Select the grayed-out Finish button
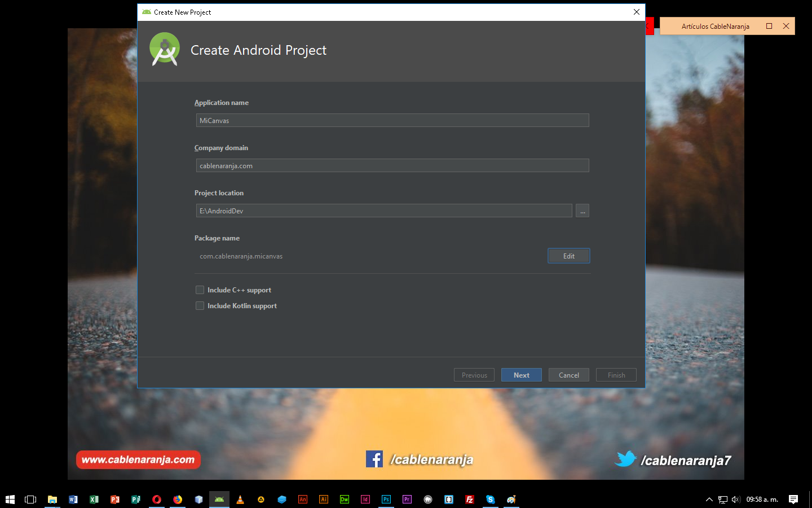 [616, 375]
